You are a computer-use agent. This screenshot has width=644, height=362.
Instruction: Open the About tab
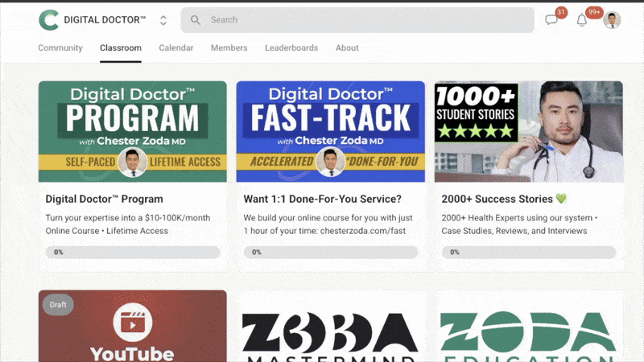[347, 47]
